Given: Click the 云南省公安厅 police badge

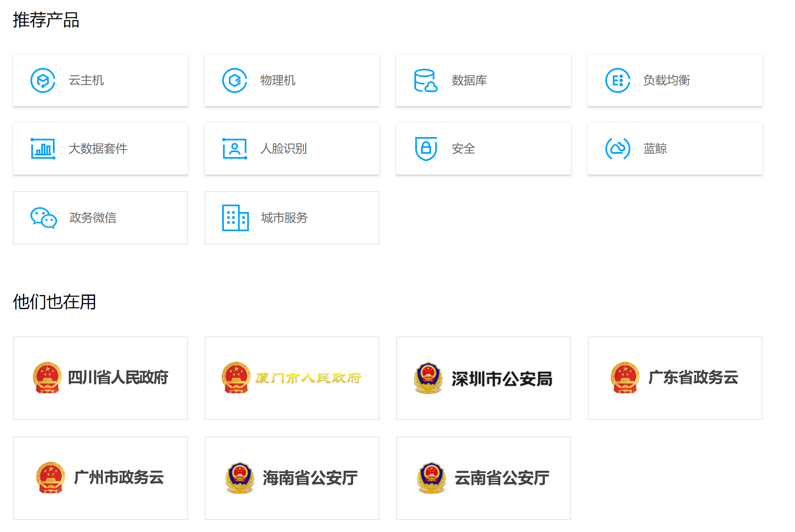Looking at the screenshot, I should [431, 478].
